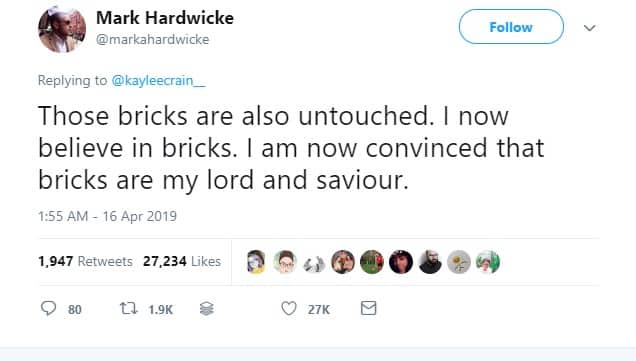Click the 27K like count
Viewport: 636px width, 361px height.
[318, 310]
